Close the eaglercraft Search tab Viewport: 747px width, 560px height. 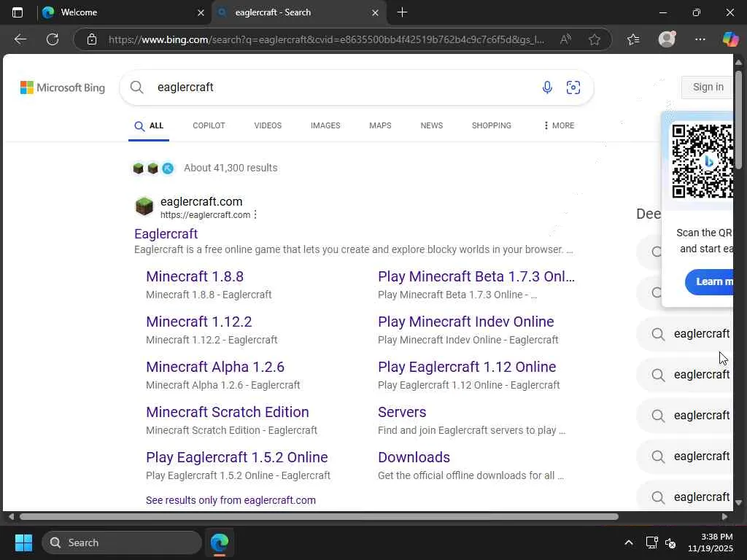[x=375, y=13]
